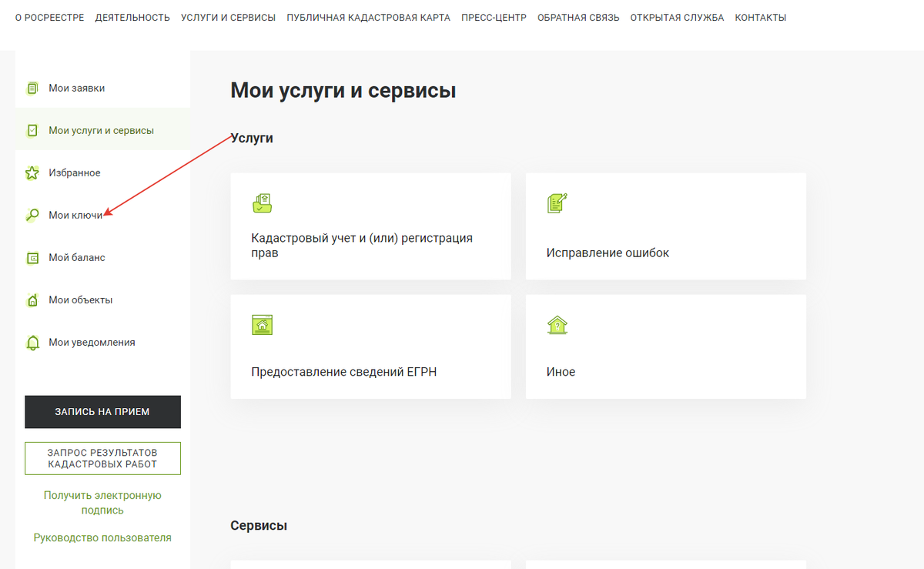Go to Публичная кадастровая карта
This screenshot has width=924, height=569.
pyautogui.click(x=368, y=18)
